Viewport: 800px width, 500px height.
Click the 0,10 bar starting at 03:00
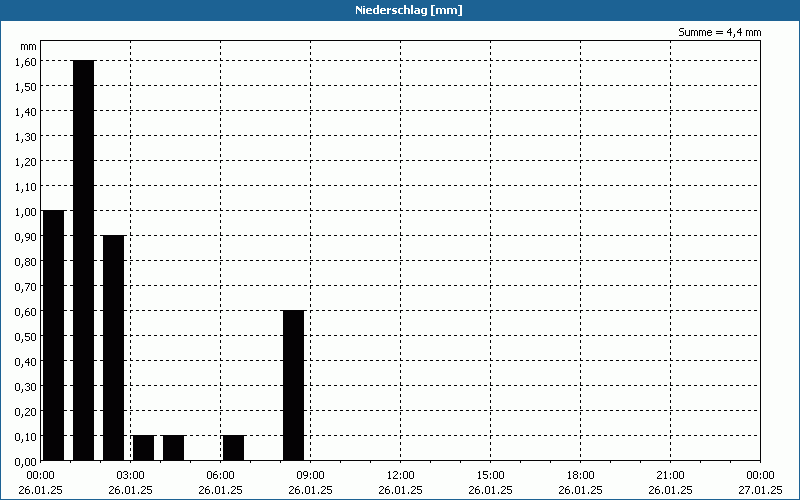[143, 448]
